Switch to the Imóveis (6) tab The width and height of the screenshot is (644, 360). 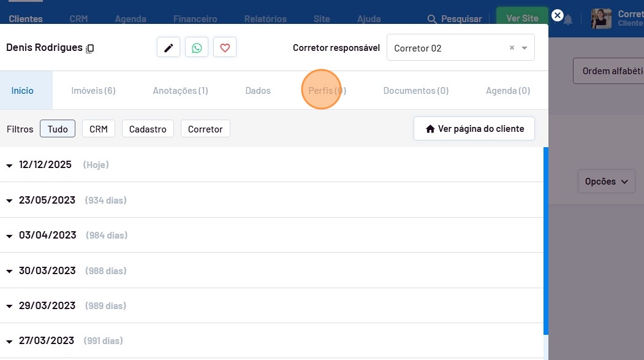[93, 91]
